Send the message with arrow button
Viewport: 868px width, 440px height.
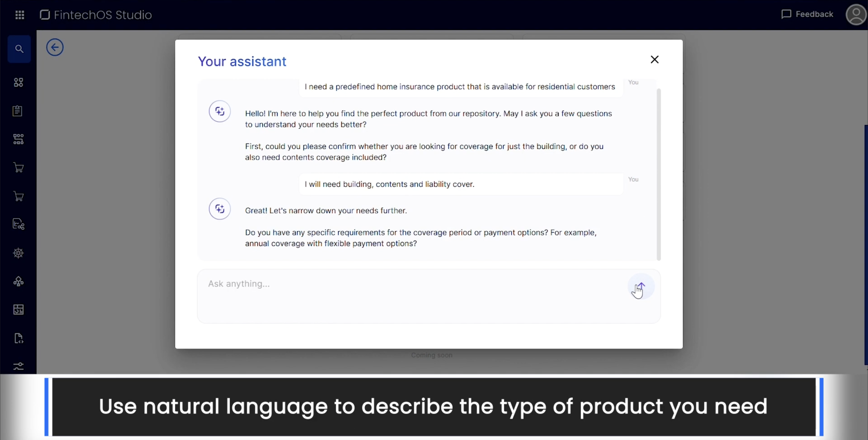pos(641,286)
